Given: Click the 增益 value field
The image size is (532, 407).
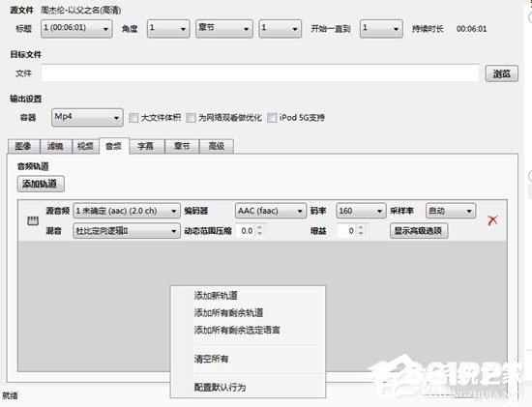Looking at the screenshot, I should (347, 231).
